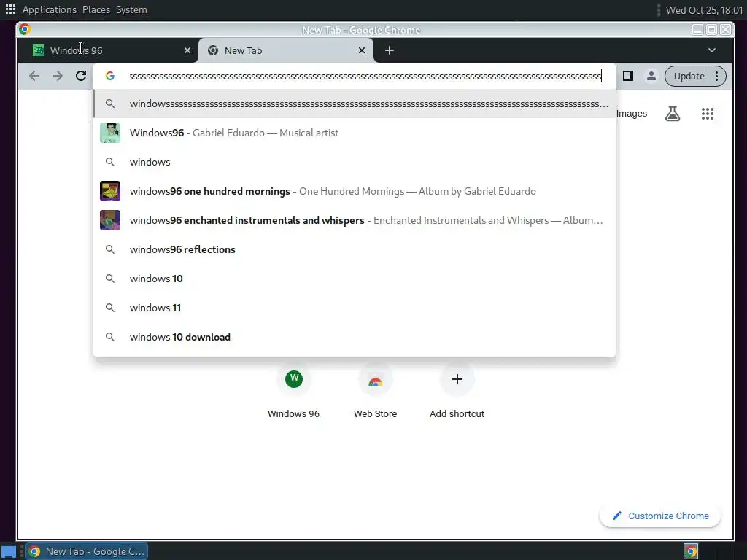The image size is (747, 560).
Task: Open the Applications grid icon in top panel
Action: point(10,9)
